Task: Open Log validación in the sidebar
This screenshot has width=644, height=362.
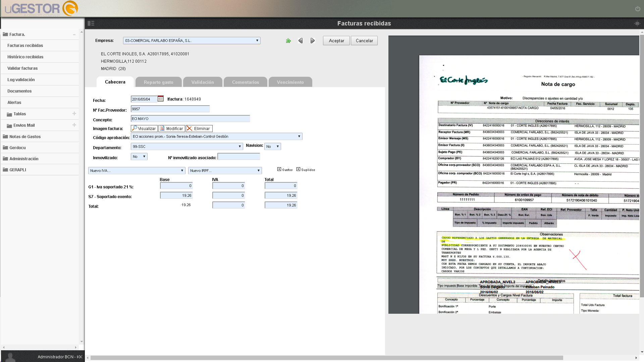Action: [x=40, y=80]
